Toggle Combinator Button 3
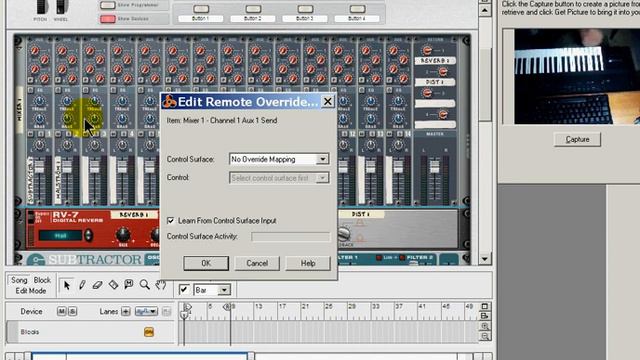Image resolution: width=640 pixels, height=360 pixels. [x=305, y=9]
